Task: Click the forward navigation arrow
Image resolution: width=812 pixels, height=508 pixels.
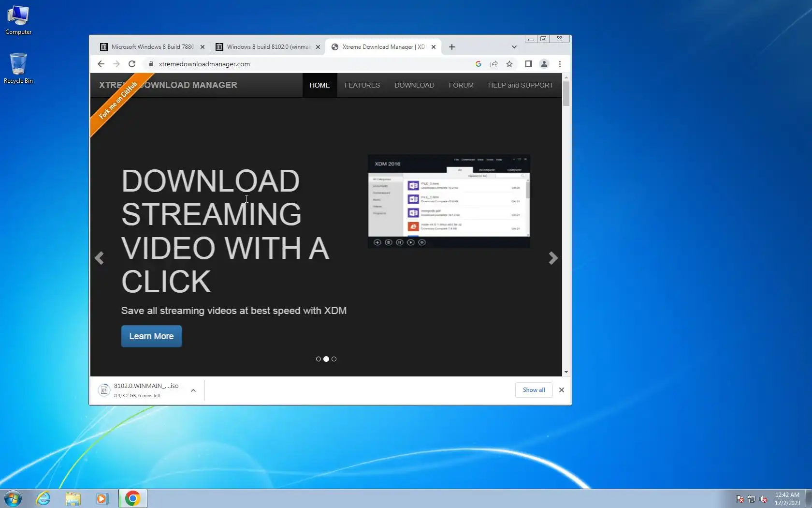Action: tap(116, 64)
